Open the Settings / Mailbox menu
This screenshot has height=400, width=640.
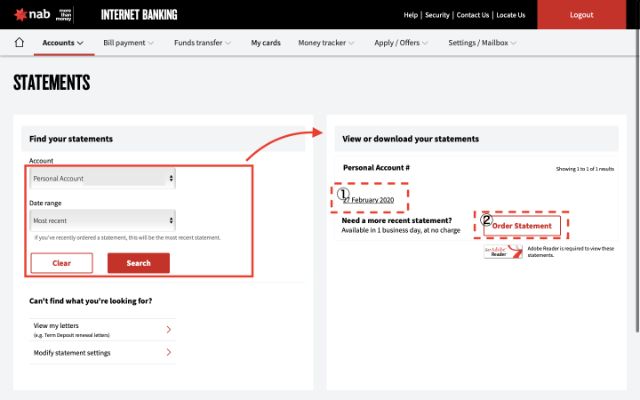pyautogui.click(x=482, y=42)
